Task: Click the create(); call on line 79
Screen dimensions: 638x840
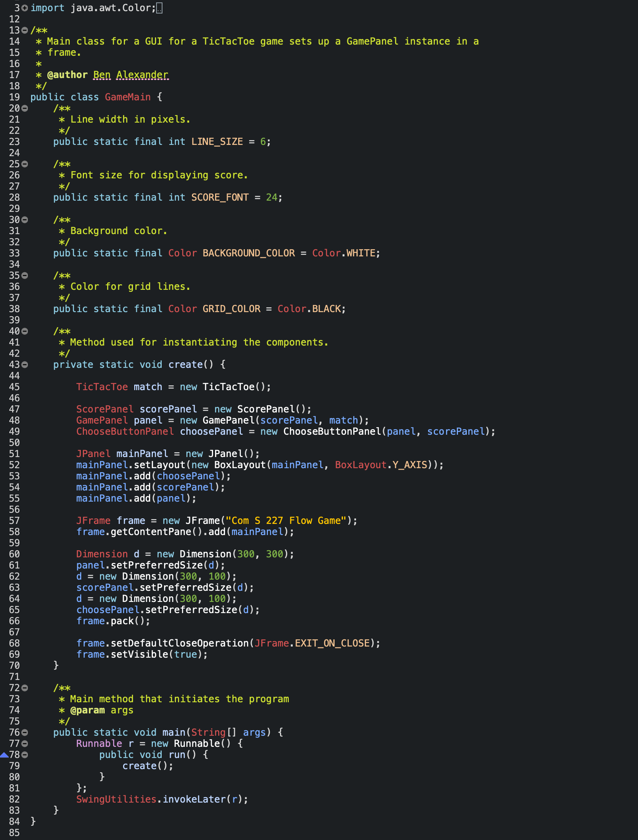Action: (x=148, y=766)
